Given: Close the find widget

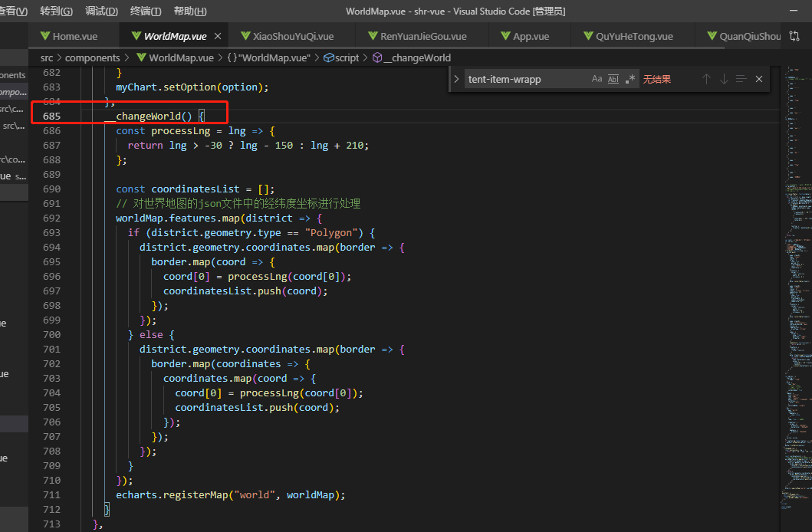Looking at the screenshot, I should 759,79.
